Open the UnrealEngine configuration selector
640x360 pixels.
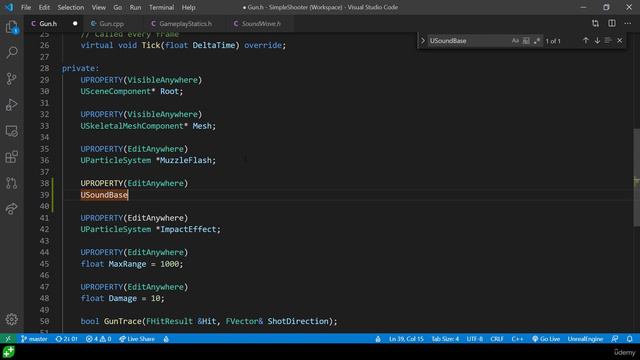(585, 339)
